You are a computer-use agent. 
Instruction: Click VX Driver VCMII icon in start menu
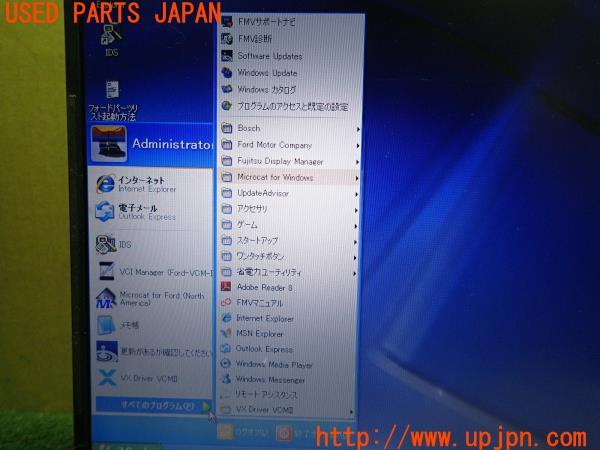click(107, 378)
